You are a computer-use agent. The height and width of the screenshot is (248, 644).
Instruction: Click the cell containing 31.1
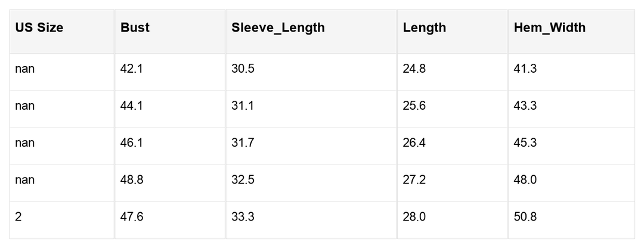tap(243, 106)
